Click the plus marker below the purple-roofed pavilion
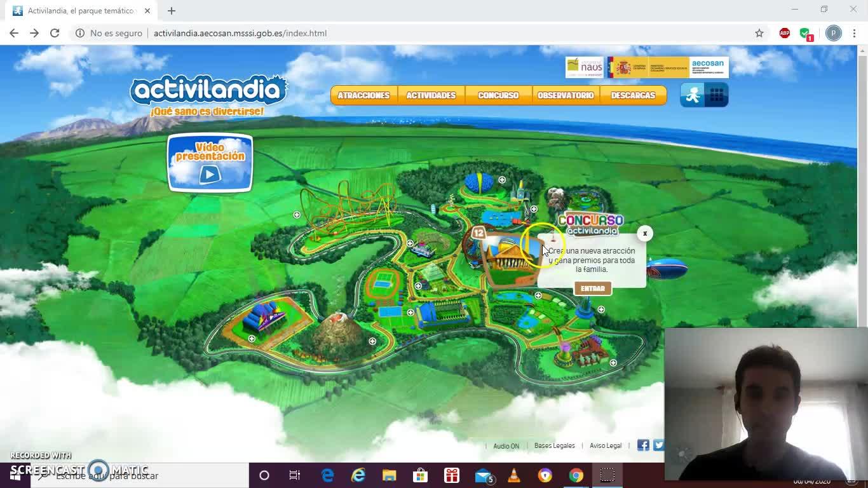868x488 pixels. click(x=252, y=339)
